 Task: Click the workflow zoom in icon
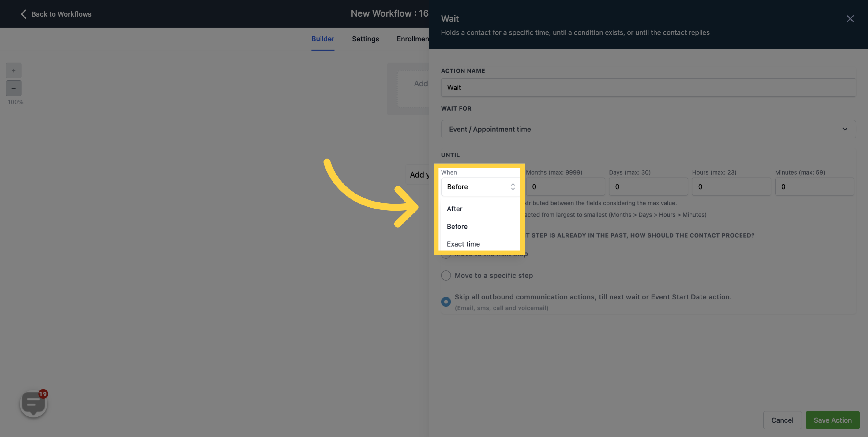point(13,70)
